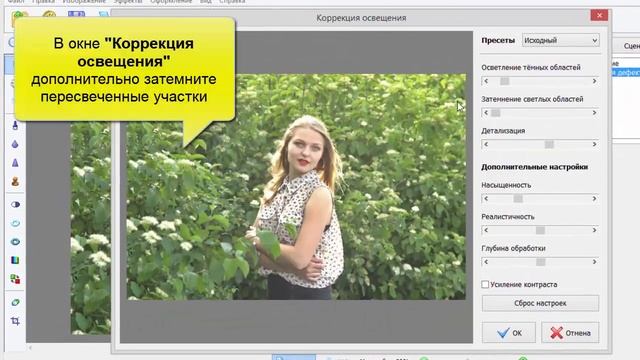
Task: Increase Затемнение светлых областей with right arrow
Action: click(x=595, y=113)
